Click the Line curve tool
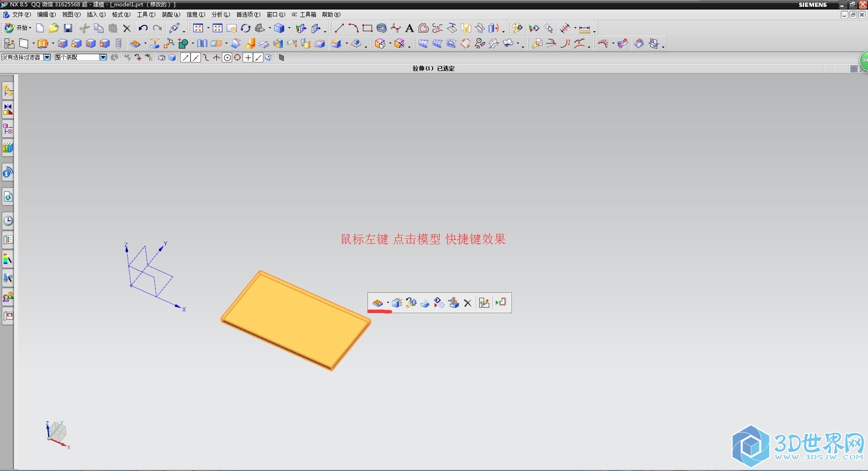 coord(339,28)
